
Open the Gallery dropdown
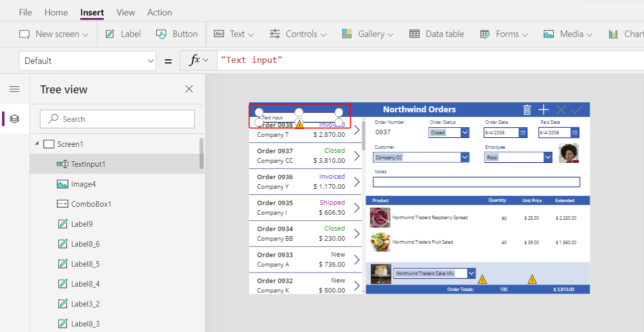[368, 34]
